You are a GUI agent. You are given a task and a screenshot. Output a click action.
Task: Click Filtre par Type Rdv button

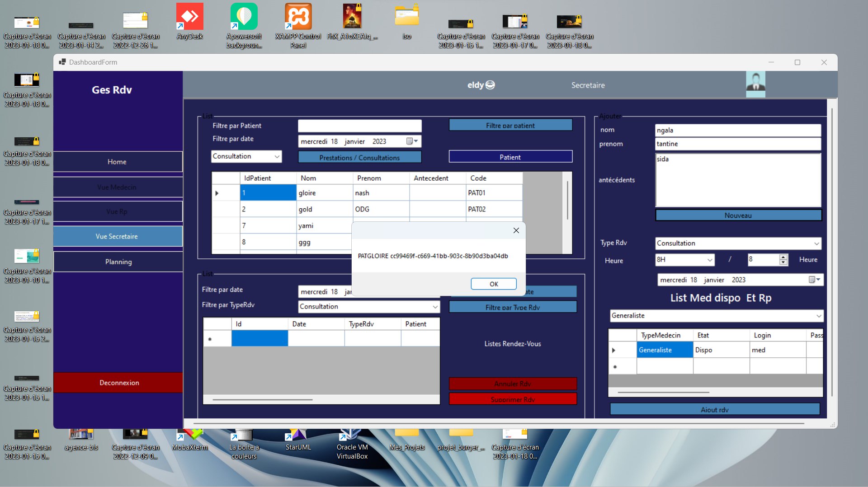tap(513, 307)
